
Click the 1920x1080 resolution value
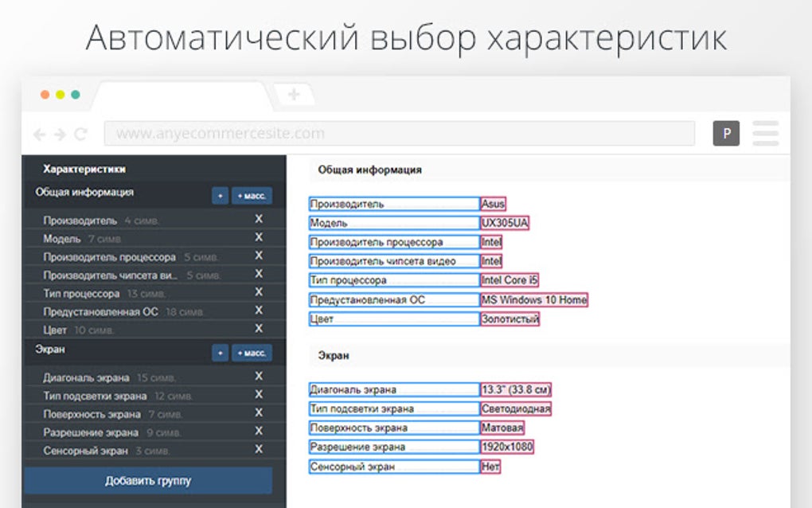coord(507,447)
